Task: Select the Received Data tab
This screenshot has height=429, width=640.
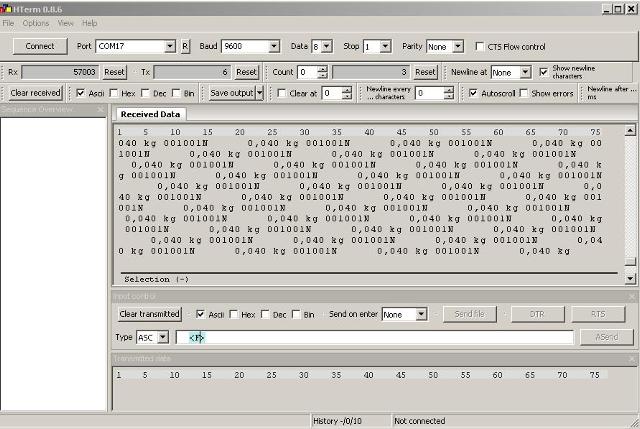Action: 150,114
